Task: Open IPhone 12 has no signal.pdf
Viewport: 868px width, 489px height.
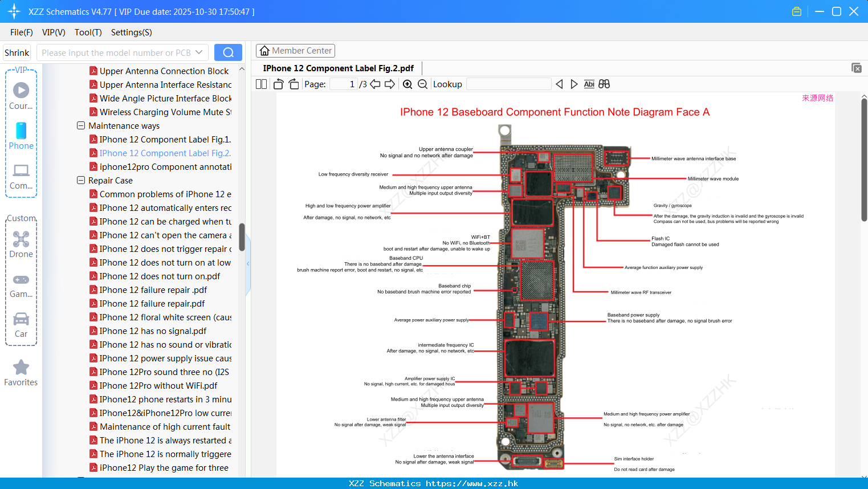Action: pos(148,331)
